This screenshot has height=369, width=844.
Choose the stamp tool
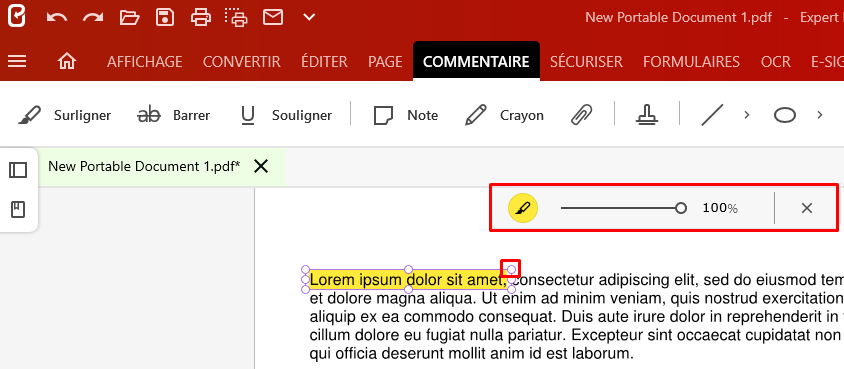(646, 115)
